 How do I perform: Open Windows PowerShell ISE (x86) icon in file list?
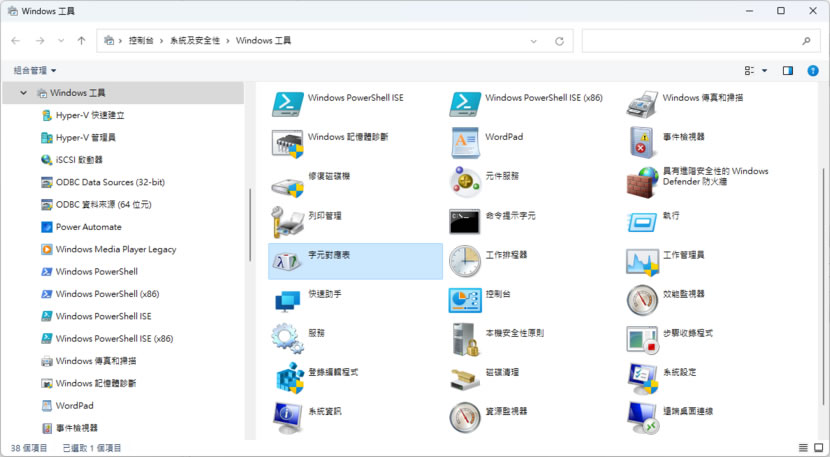[465, 104]
